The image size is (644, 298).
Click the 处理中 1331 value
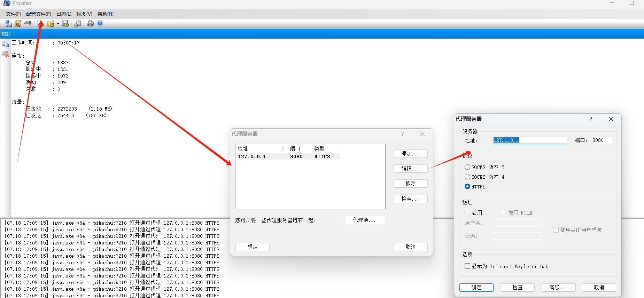click(x=63, y=69)
